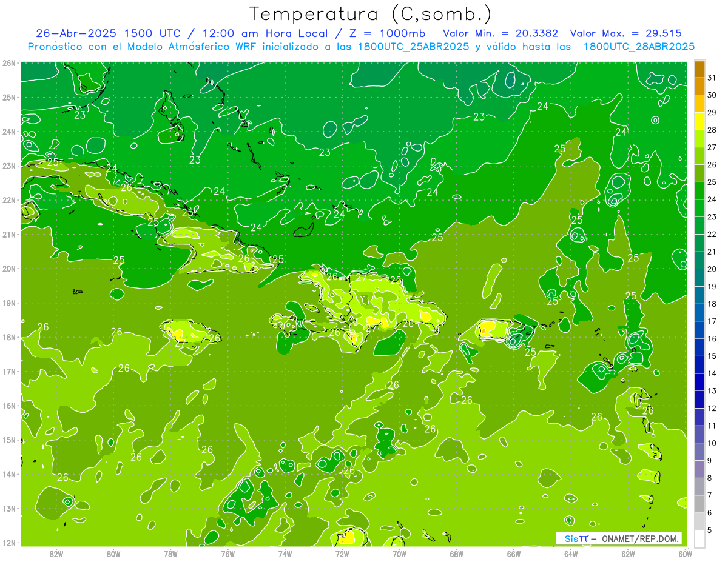
Task: Pick the white swatch below legend value 5
Action: pos(699,538)
